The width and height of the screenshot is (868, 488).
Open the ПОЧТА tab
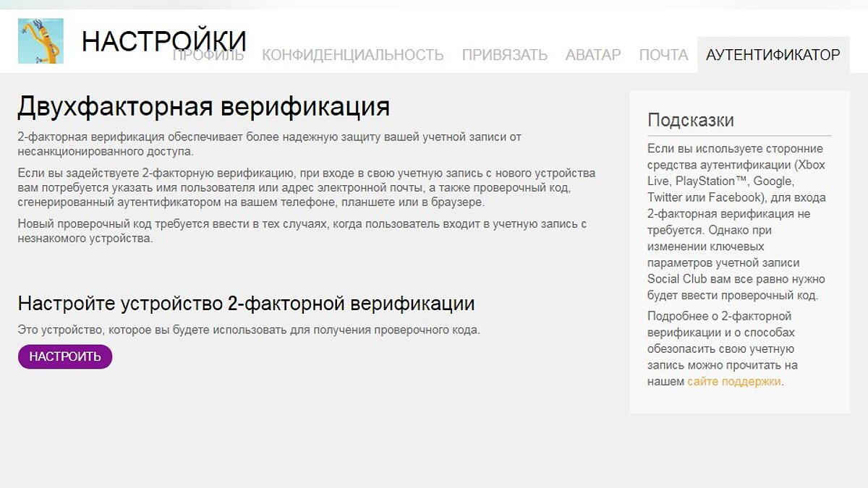(663, 55)
